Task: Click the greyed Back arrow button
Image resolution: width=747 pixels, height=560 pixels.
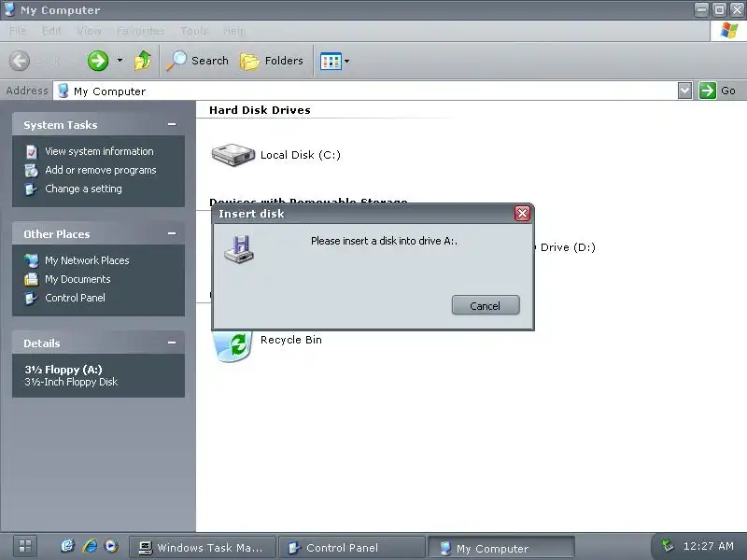Action: pos(20,61)
